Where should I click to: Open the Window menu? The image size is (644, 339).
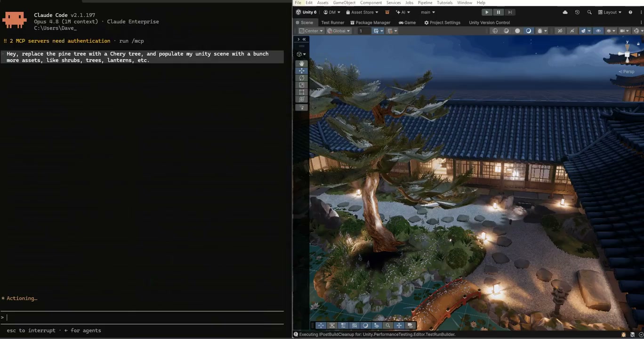465,3
